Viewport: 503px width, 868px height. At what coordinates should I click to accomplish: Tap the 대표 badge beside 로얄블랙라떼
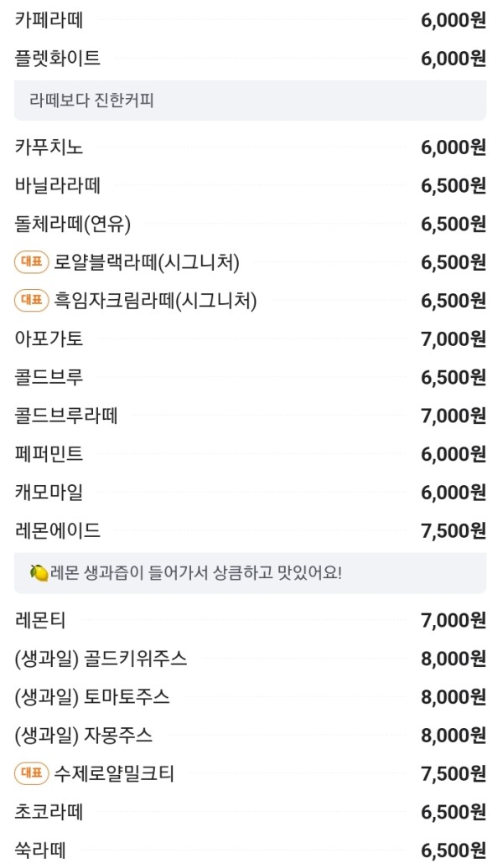32,262
